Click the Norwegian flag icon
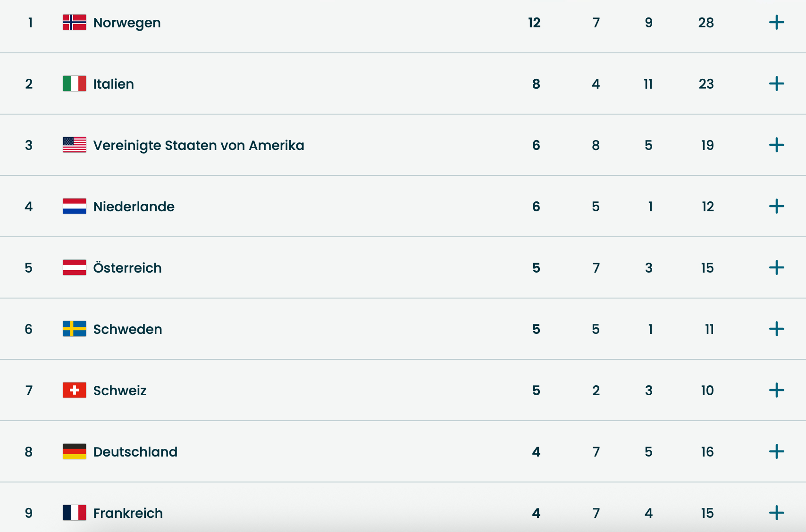Image resolution: width=806 pixels, height=532 pixels. click(x=75, y=23)
